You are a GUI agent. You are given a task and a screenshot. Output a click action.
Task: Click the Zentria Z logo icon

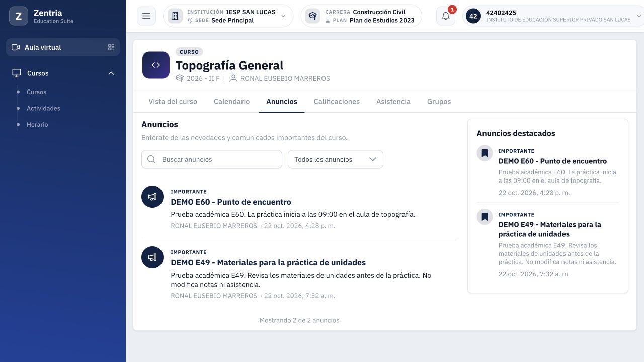tap(19, 16)
